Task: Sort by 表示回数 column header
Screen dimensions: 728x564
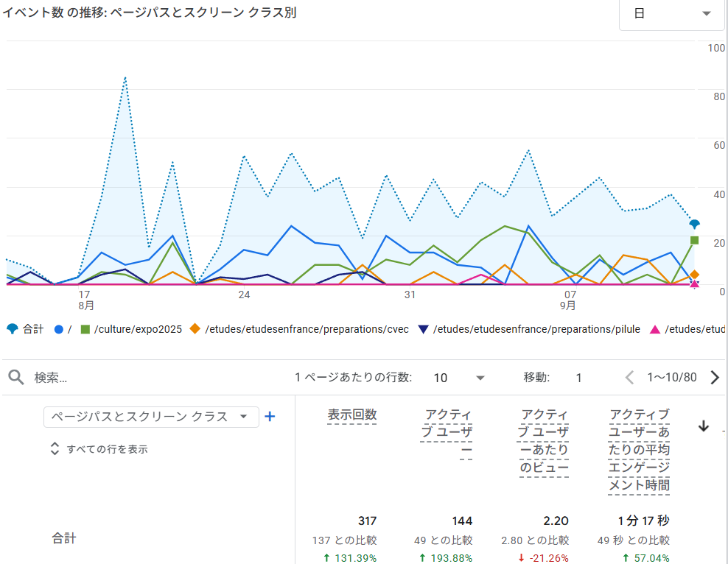Action: pyautogui.click(x=352, y=415)
